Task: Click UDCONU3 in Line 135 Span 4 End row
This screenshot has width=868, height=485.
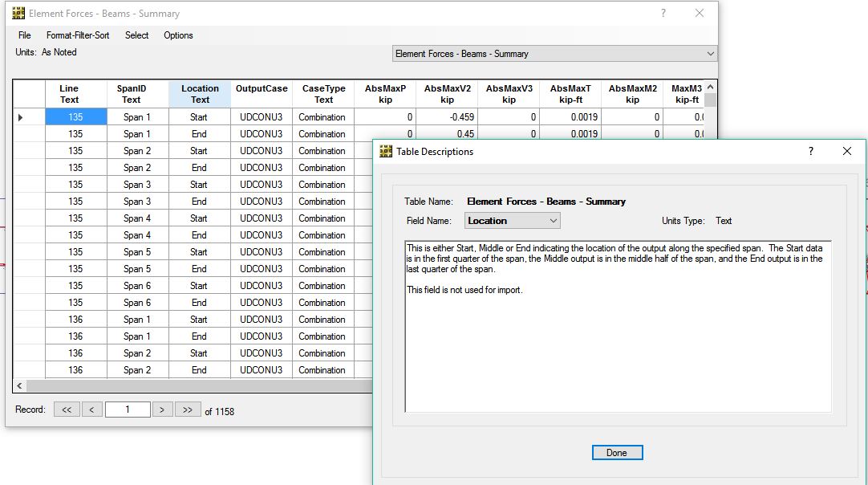Action: pyautogui.click(x=262, y=235)
